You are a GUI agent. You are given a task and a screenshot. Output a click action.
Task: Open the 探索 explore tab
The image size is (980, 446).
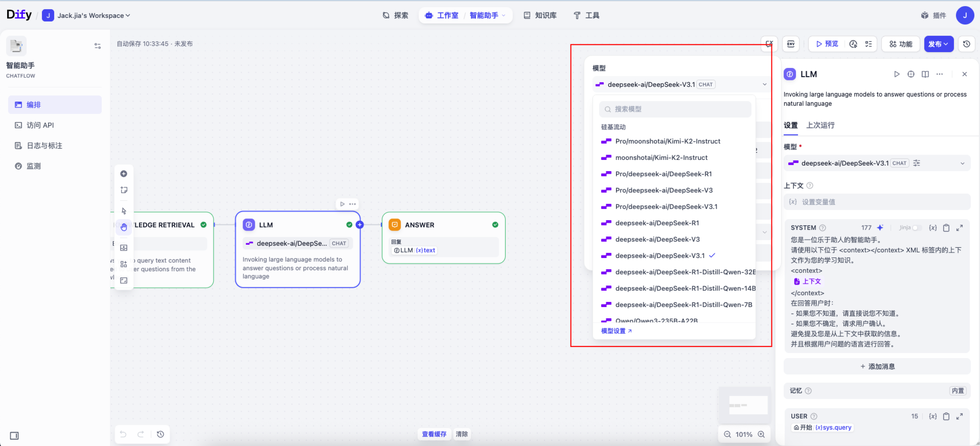tap(396, 15)
